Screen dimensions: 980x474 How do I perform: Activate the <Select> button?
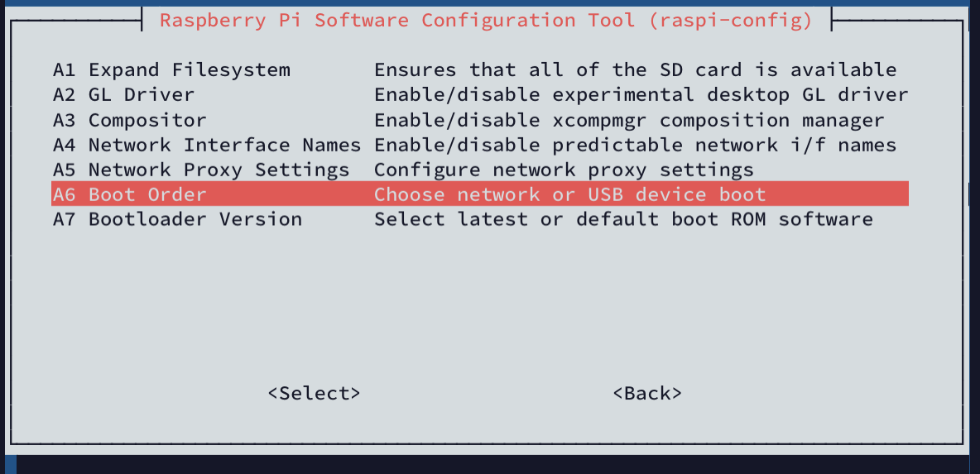click(x=314, y=394)
